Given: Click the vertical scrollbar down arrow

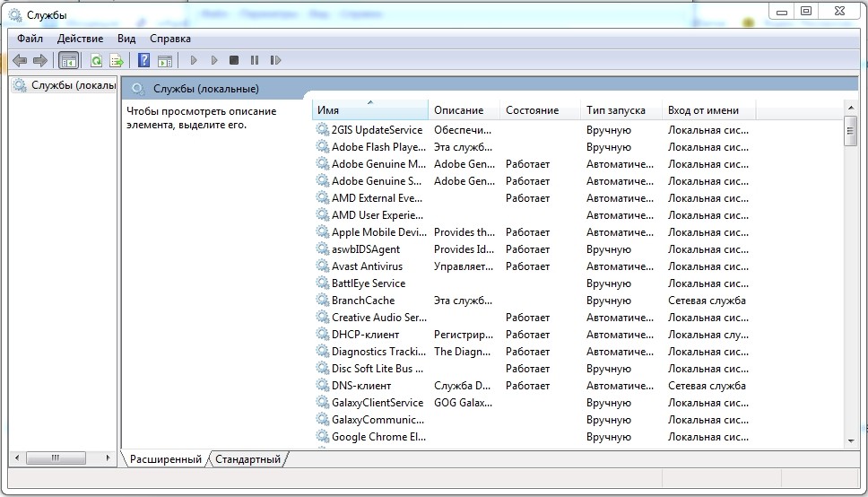Looking at the screenshot, I should pos(851,441).
